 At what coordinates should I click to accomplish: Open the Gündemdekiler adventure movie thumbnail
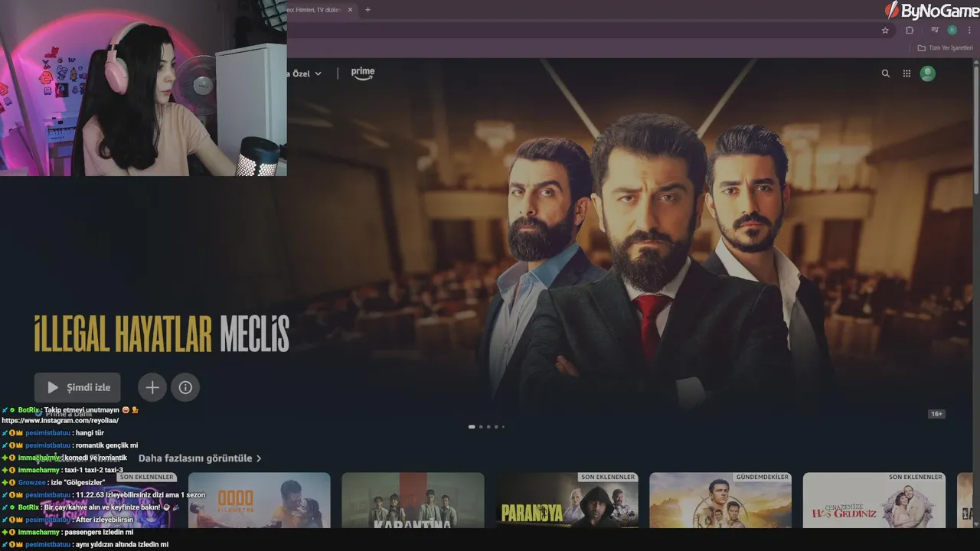point(720,500)
